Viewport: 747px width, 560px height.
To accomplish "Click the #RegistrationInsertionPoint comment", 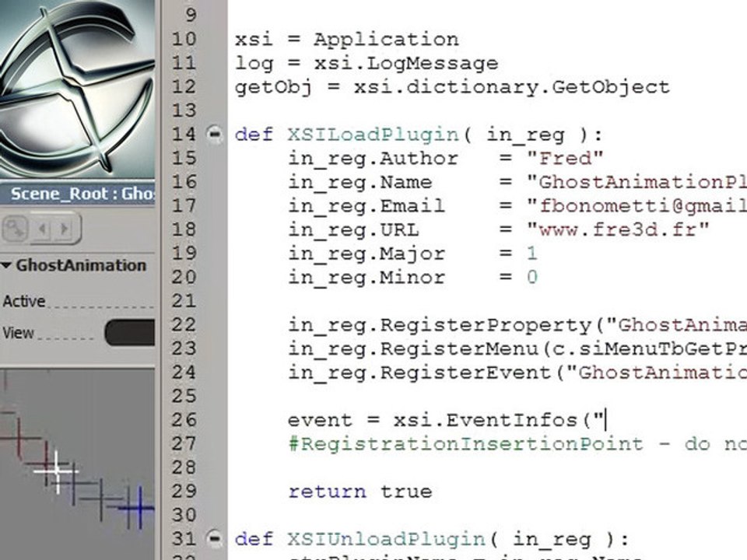I will tap(517, 444).
